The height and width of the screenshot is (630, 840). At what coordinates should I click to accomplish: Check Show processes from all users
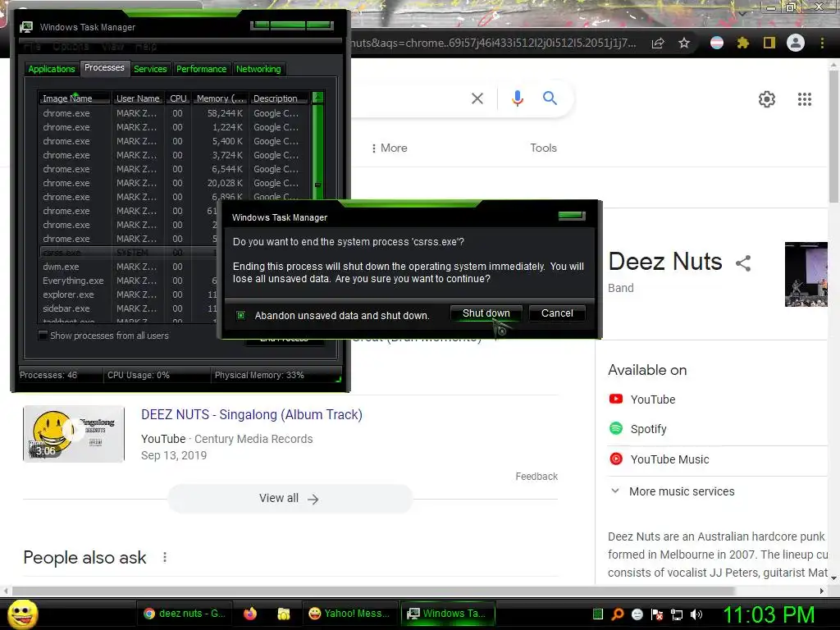click(x=43, y=336)
